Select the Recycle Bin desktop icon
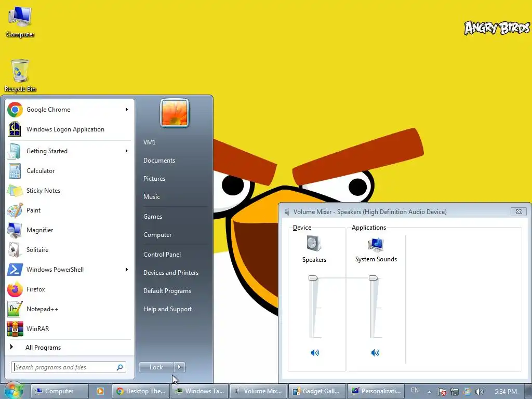Screen dimensions: 532x399 point(20,75)
